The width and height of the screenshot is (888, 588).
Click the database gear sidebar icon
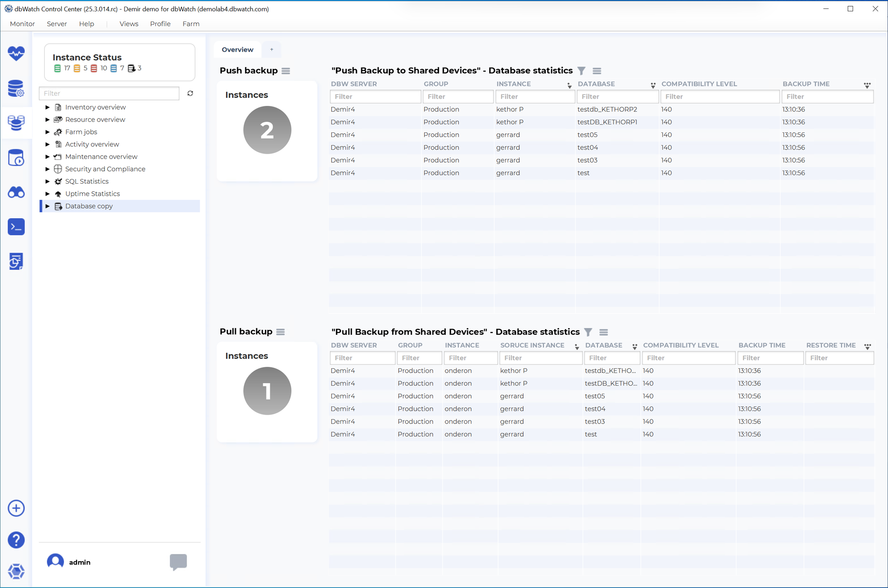tap(16, 88)
